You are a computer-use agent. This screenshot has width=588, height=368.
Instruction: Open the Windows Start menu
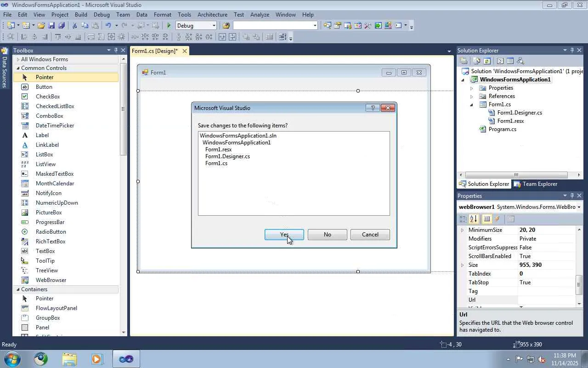[x=12, y=359]
